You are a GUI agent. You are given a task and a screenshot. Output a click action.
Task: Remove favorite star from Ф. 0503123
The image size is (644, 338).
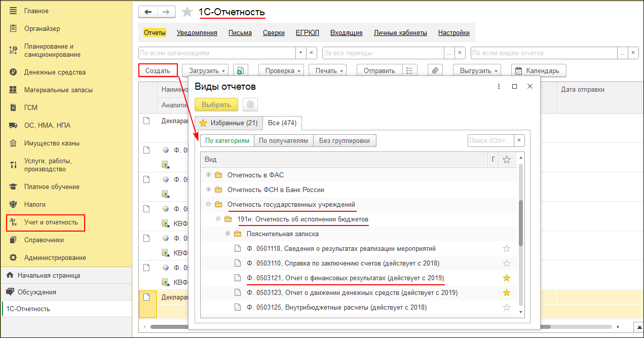(x=506, y=293)
